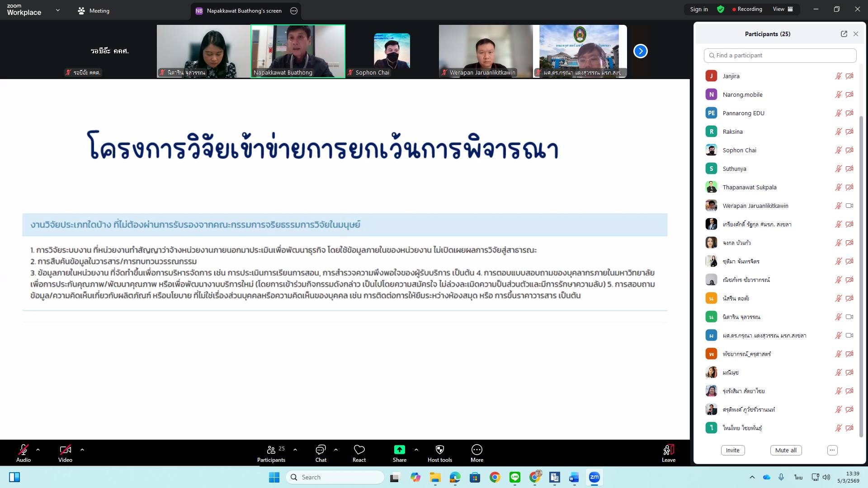Screen dimensions: 868x488
Task: Open the Zoom Workplace dropdown chevron
Action: (x=57, y=10)
